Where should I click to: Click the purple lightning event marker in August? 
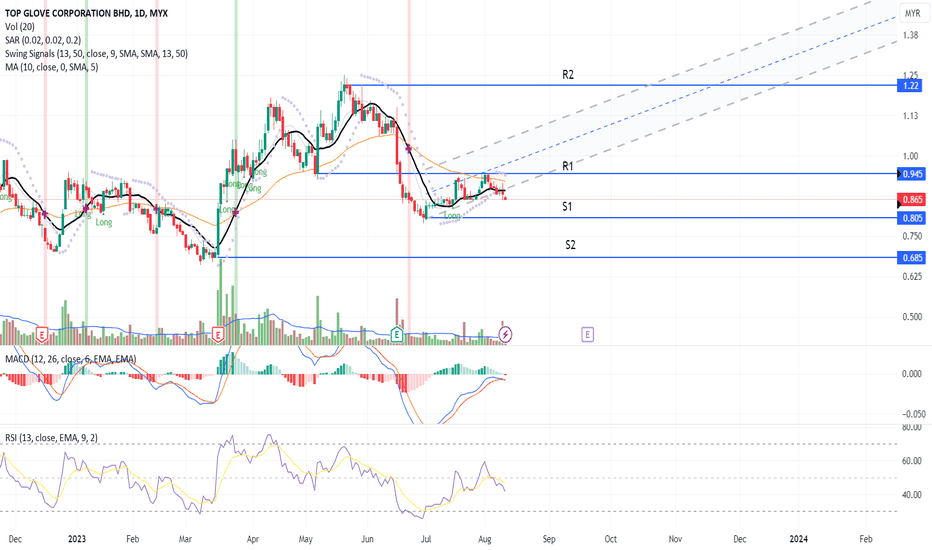505,335
